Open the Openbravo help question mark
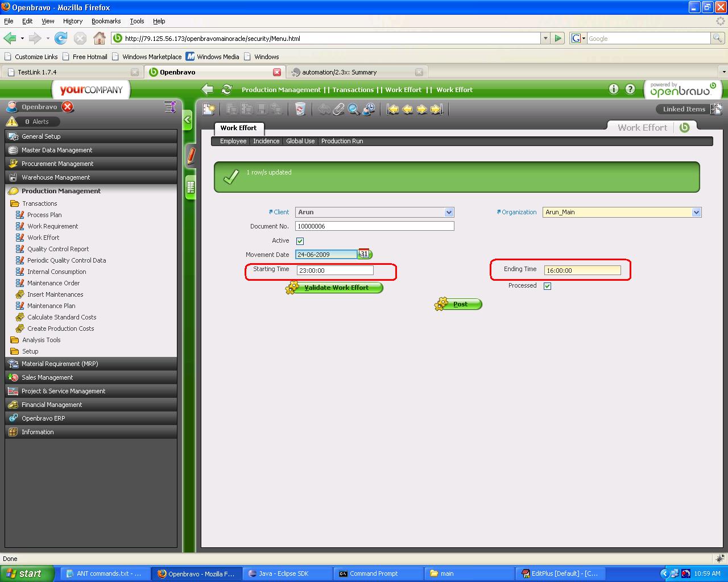Image resolution: width=728 pixels, height=582 pixels. tap(630, 89)
